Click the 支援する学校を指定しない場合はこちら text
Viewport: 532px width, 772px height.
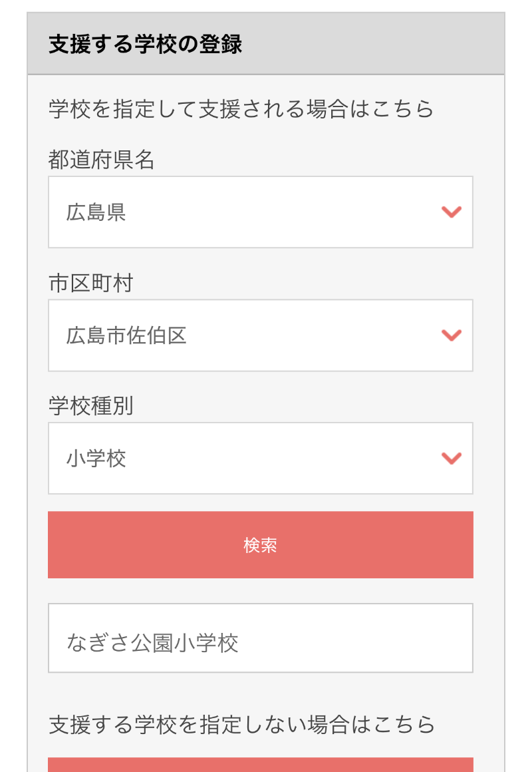(x=241, y=724)
